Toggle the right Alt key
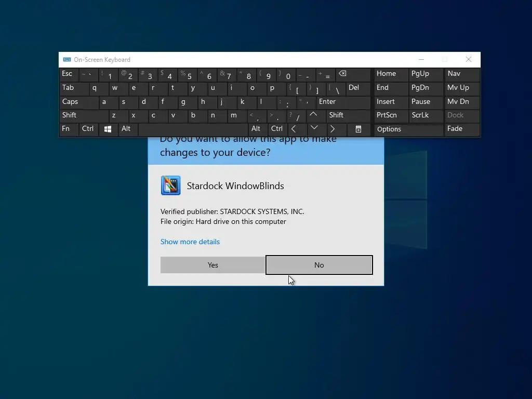This screenshot has height=399, width=532. (x=258, y=129)
